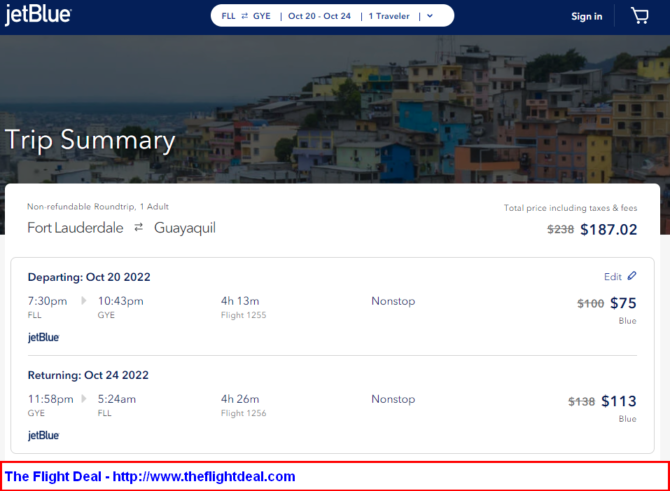The width and height of the screenshot is (670, 491).
Task: Click GYE airport code in search pill
Action: tap(262, 16)
